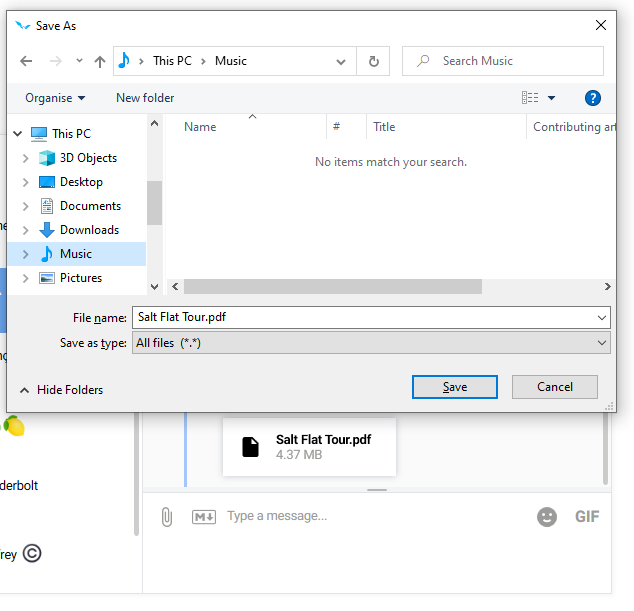Refresh the Music folder view
The height and width of the screenshot is (611, 634).
pos(373,61)
